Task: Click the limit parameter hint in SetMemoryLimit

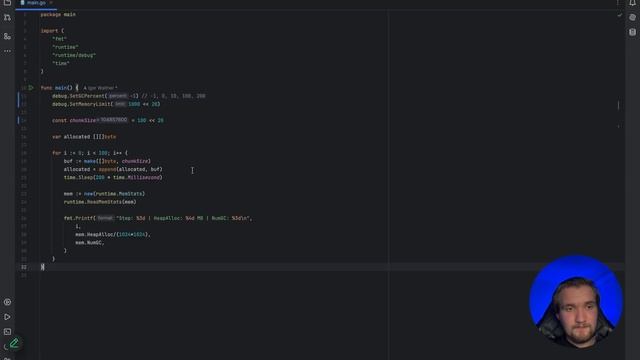Action: (x=120, y=104)
